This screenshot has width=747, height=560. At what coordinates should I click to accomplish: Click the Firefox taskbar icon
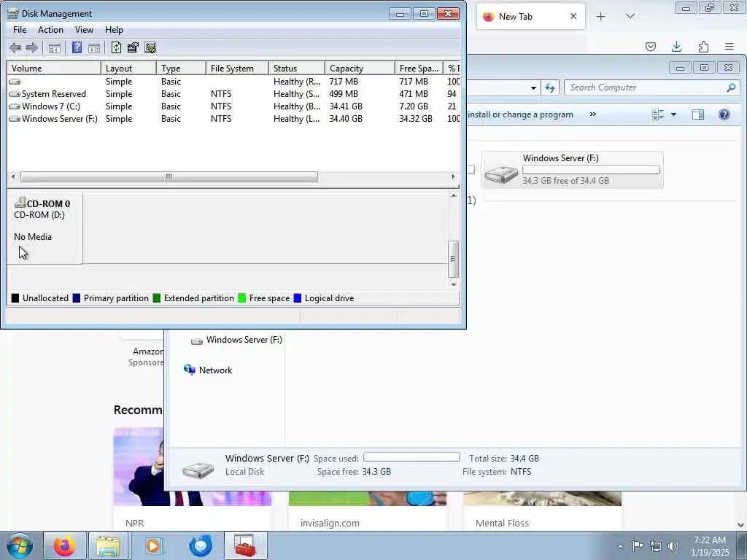click(65, 545)
